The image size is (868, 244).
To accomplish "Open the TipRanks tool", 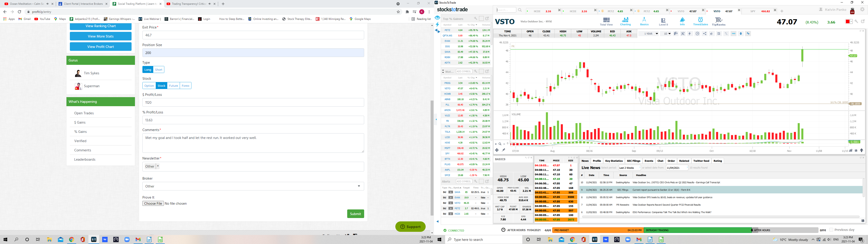I will point(718,21).
